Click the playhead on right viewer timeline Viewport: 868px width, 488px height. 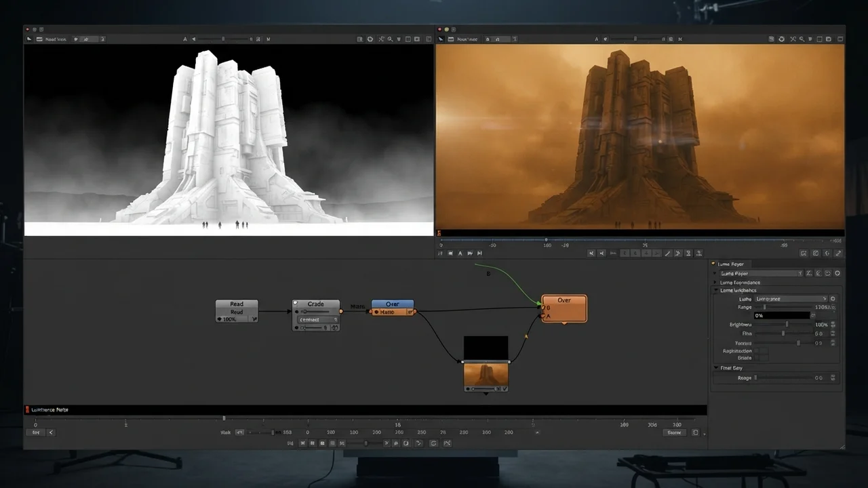click(546, 239)
